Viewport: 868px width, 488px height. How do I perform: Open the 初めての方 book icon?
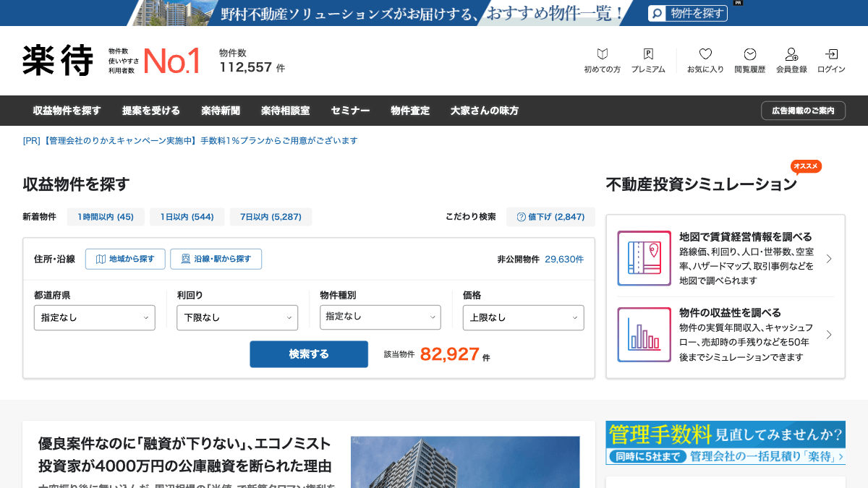coord(603,54)
